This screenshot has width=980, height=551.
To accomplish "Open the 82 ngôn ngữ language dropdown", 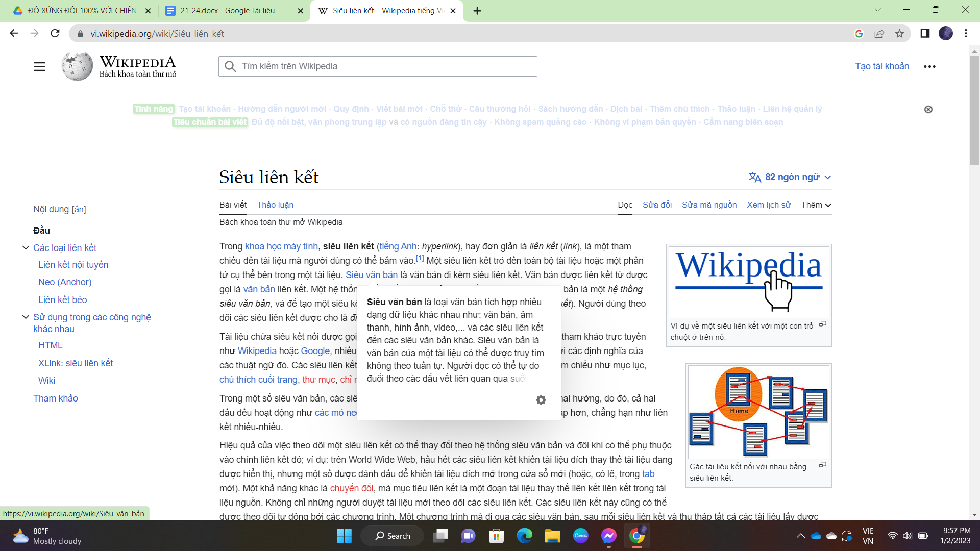I will pos(790,177).
